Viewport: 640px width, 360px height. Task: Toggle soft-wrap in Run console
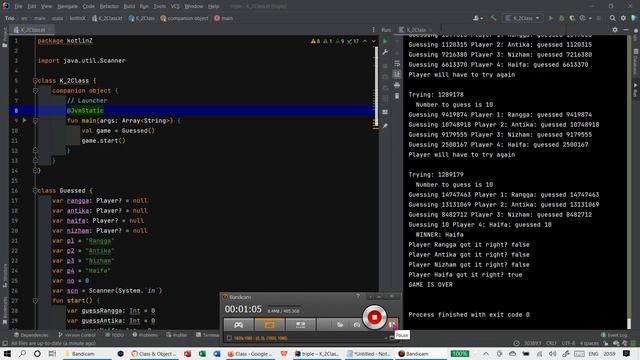pos(397,63)
